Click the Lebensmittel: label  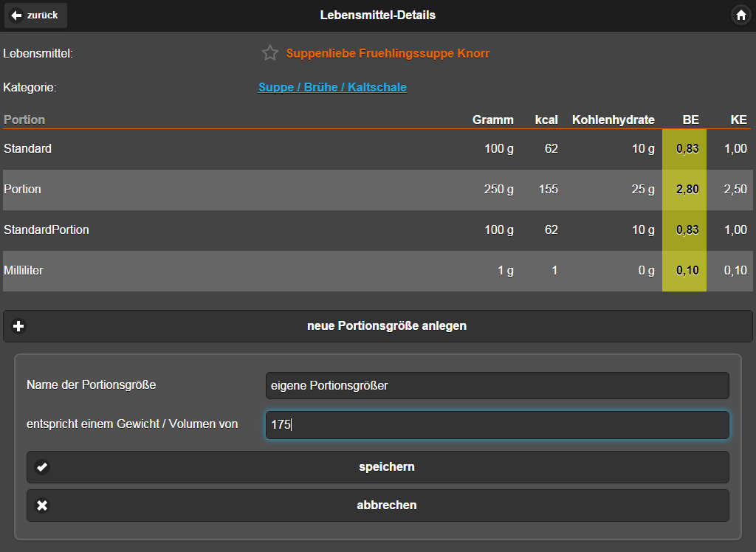[x=38, y=54]
